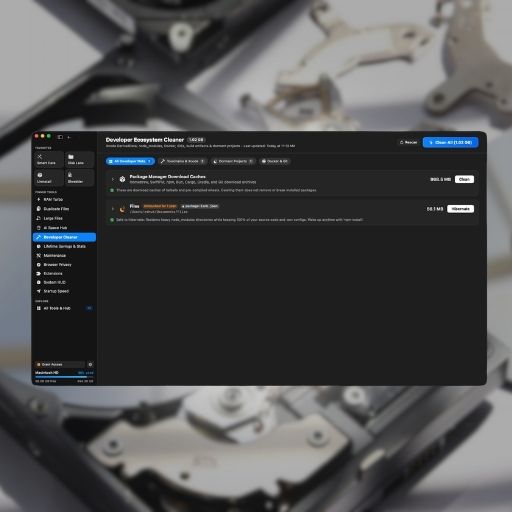Image resolution: width=512 pixels, height=512 pixels.
Task: Select the Toolchains filter tab
Action: click(x=182, y=161)
